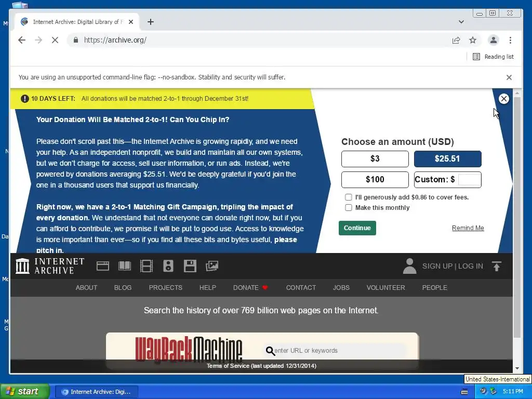Click the page scrollbar down arrow
This screenshot has height=399, width=532.
coord(517,368)
